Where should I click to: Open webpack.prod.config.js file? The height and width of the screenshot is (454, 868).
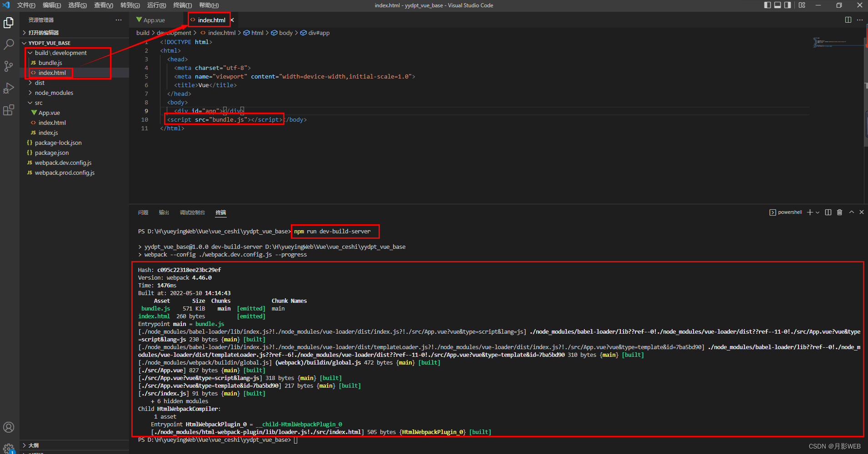click(x=75, y=173)
